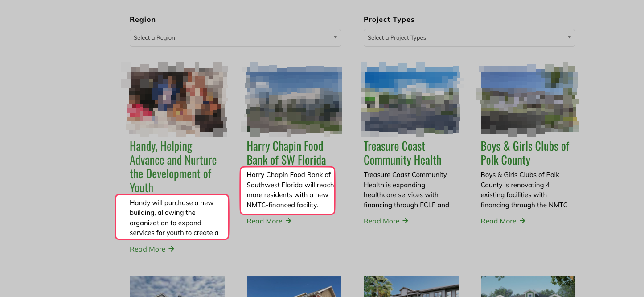The width and height of the screenshot is (644, 297).
Task: Click Read More under Treasure Coast Community Health
Action: coord(386,221)
